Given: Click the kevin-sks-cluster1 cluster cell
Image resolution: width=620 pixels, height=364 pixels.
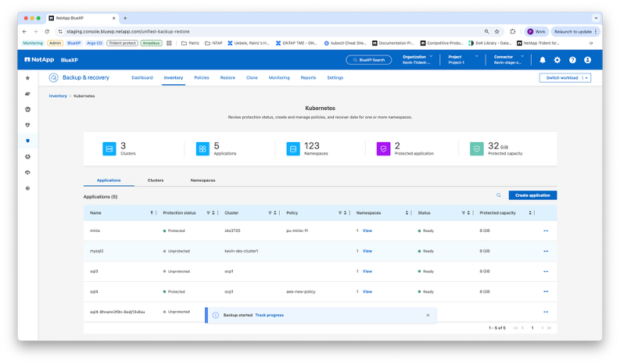Looking at the screenshot, I should (x=242, y=251).
